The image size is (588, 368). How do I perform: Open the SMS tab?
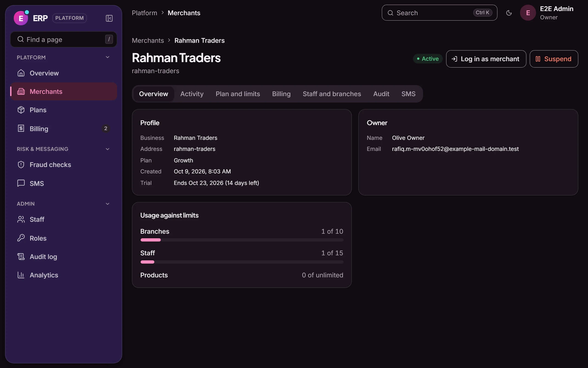pos(408,94)
